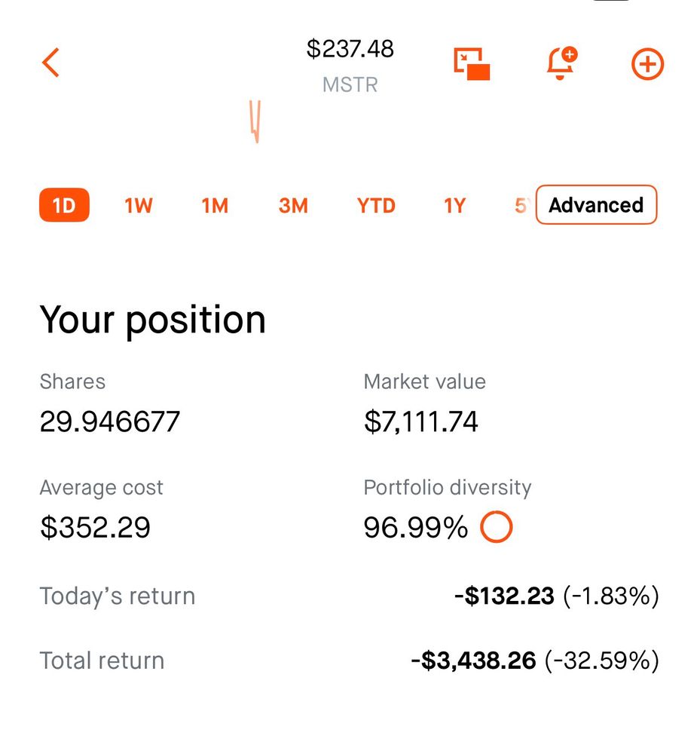Viewport: 700px width, 754px height.
Task: Tap the $237.48 header price
Action: click(x=350, y=48)
